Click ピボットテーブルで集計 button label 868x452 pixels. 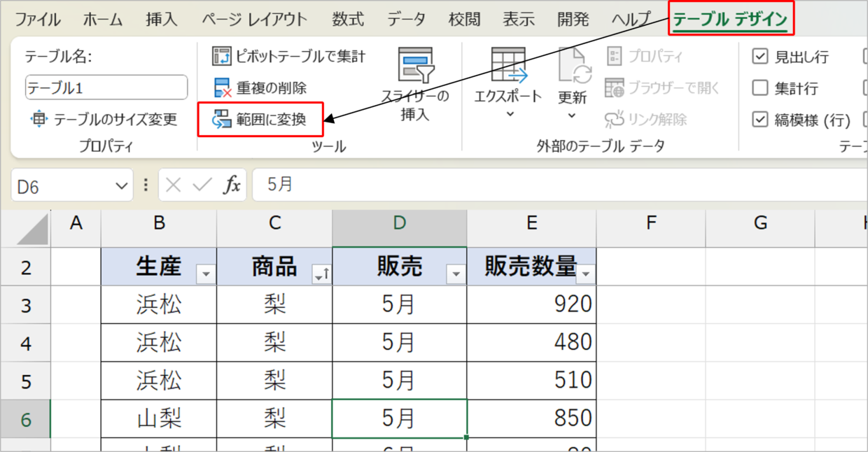pyautogui.click(x=301, y=56)
